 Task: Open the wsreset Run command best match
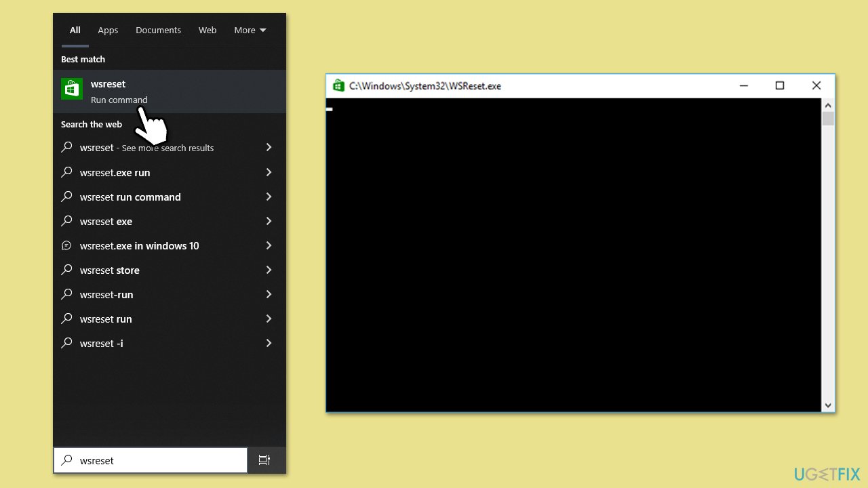click(x=170, y=91)
